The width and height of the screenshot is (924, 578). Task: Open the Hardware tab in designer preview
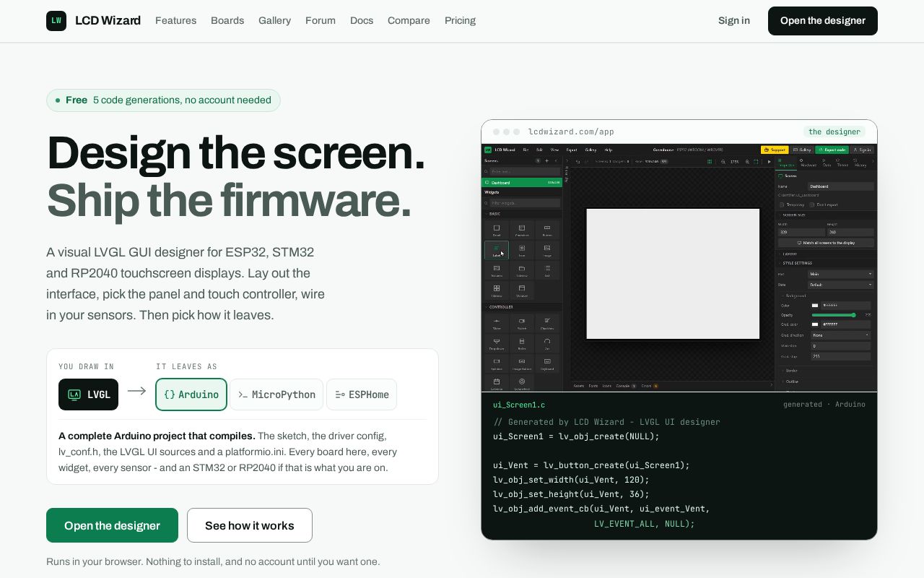click(x=808, y=162)
